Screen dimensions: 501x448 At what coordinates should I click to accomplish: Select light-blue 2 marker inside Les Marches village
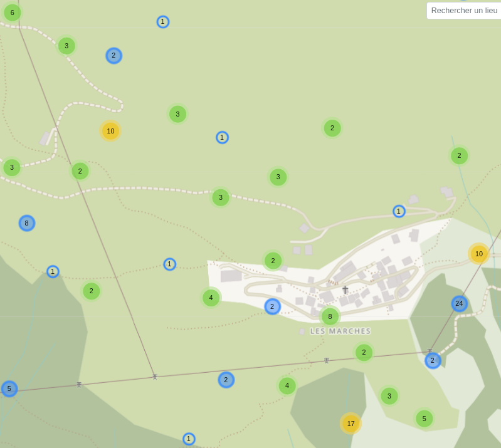272,306
